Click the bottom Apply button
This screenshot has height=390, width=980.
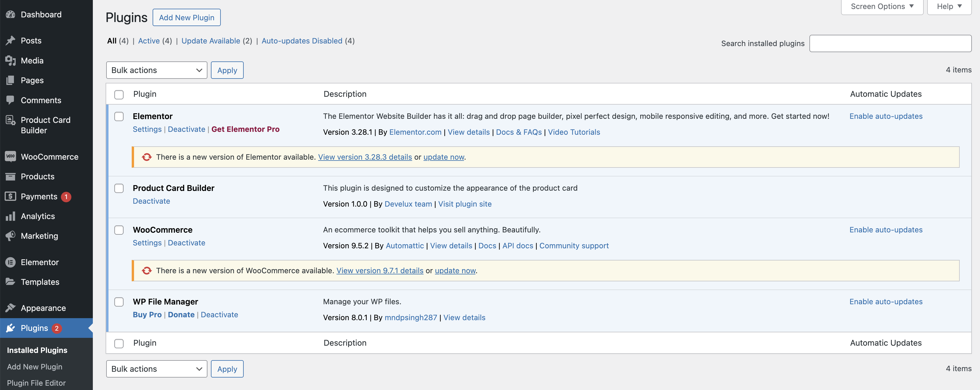[227, 369]
